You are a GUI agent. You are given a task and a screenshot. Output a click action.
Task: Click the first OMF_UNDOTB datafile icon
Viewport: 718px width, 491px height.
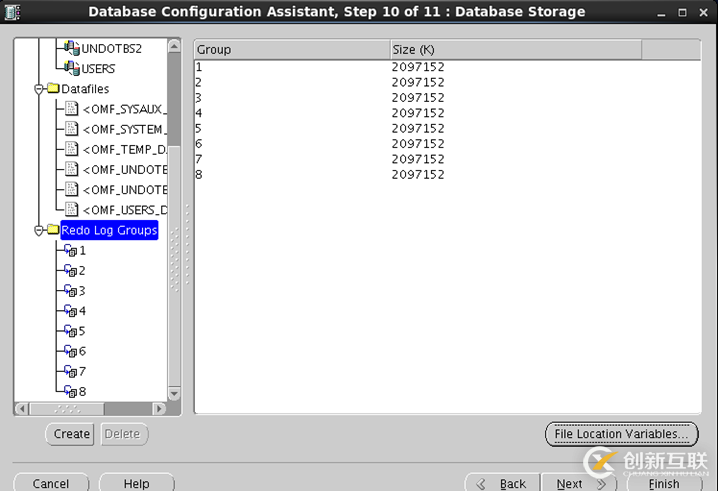coord(71,169)
